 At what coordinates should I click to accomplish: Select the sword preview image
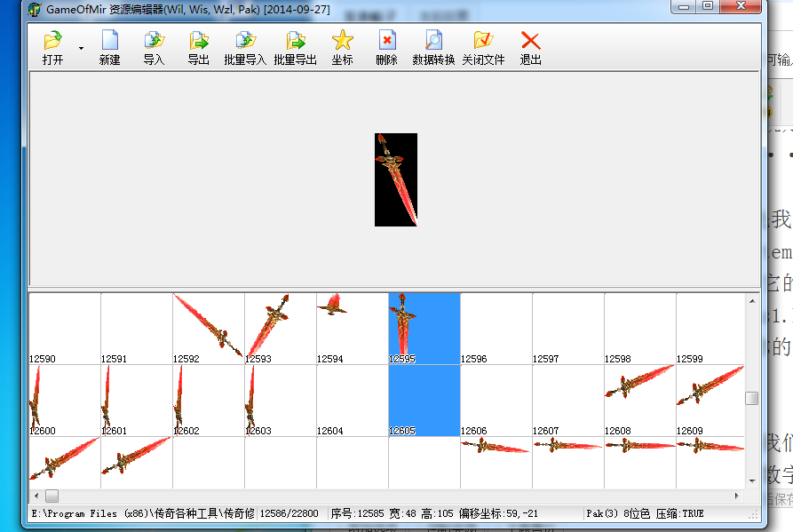pyautogui.click(x=396, y=179)
